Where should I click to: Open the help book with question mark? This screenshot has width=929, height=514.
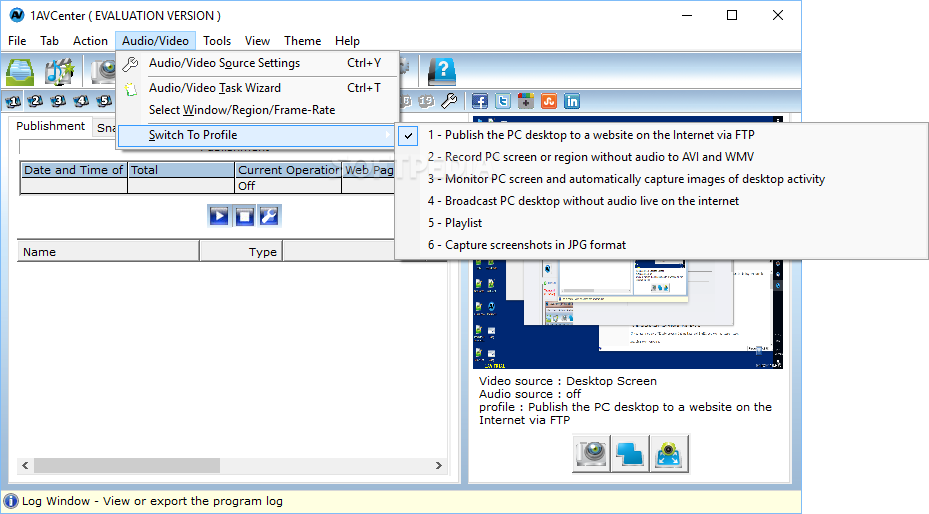point(442,72)
